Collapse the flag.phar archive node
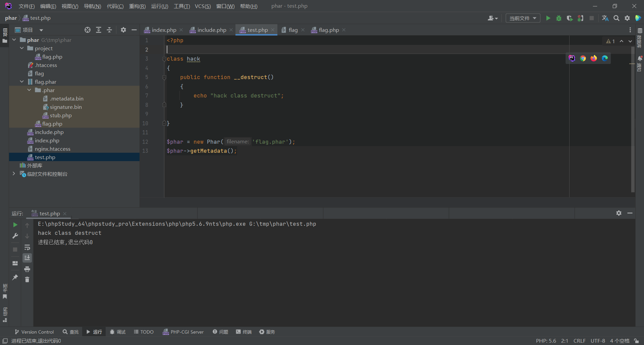 22,82
